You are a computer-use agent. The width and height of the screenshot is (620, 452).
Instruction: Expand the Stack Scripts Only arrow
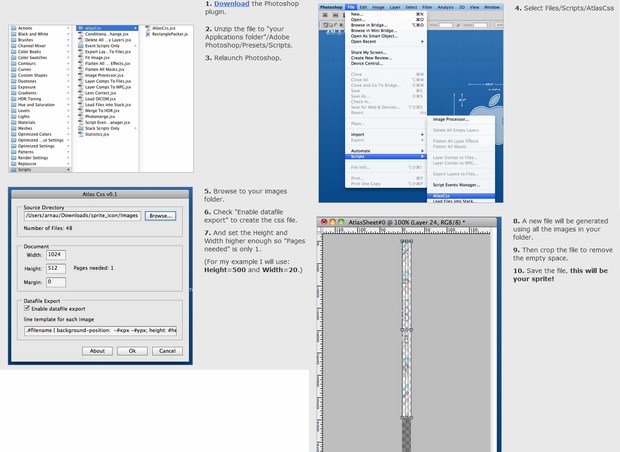(x=136, y=129)
